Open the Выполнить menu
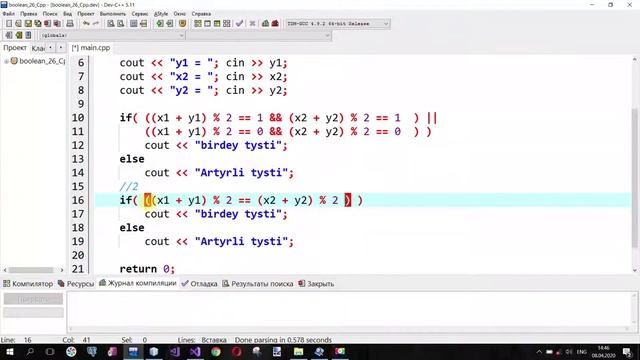 (x=113, y=14)
